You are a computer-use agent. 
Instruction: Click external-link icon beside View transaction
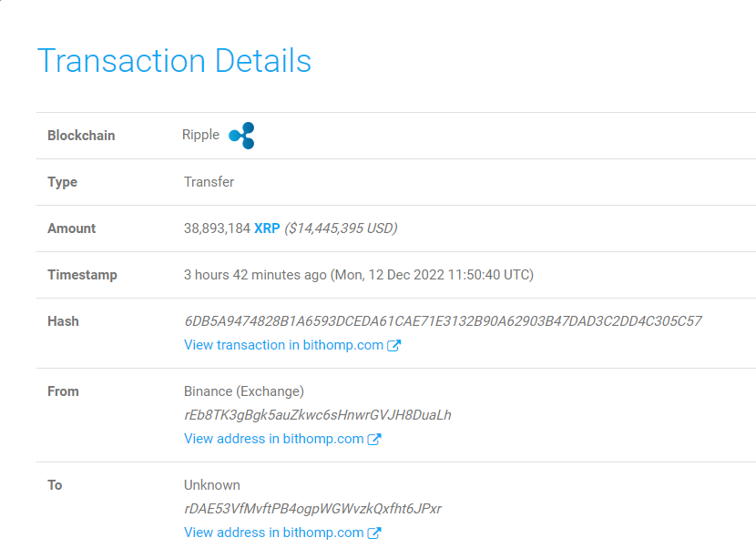[393, 346]
